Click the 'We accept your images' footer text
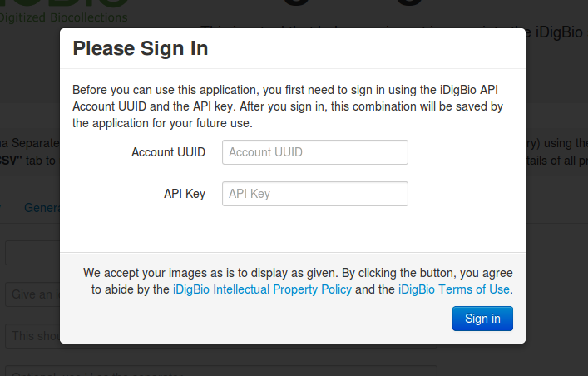The image size is (588, 376). pos(298,281)
